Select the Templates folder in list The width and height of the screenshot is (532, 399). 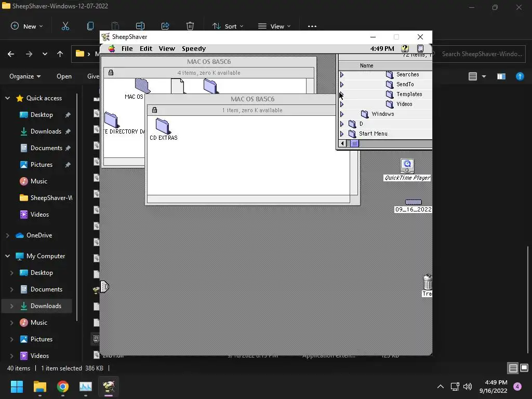[x=404, y=95]
